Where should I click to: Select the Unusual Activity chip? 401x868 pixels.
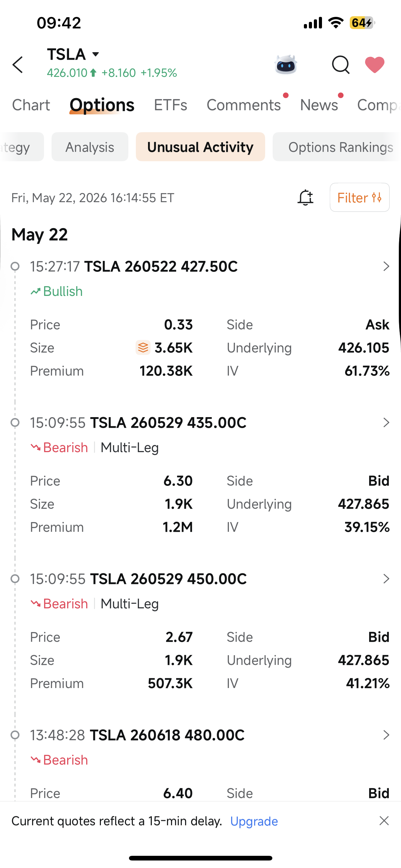(200, 147)
